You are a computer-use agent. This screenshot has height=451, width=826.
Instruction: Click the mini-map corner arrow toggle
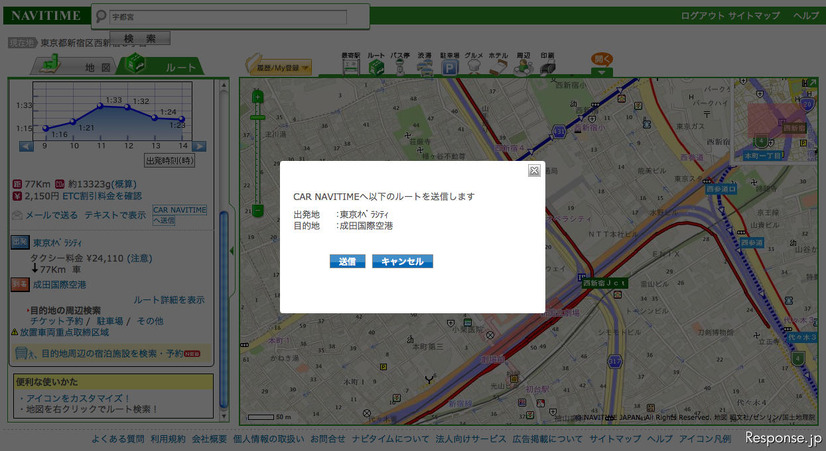812,83
